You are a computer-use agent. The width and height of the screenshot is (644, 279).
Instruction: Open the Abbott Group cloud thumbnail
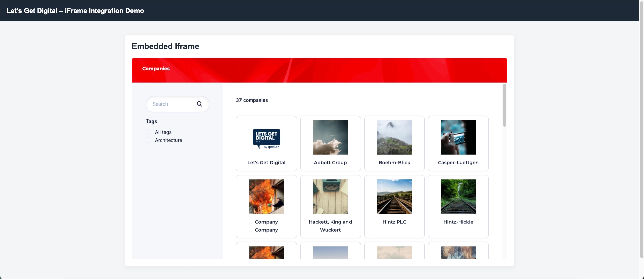click(x=330, y=137)
